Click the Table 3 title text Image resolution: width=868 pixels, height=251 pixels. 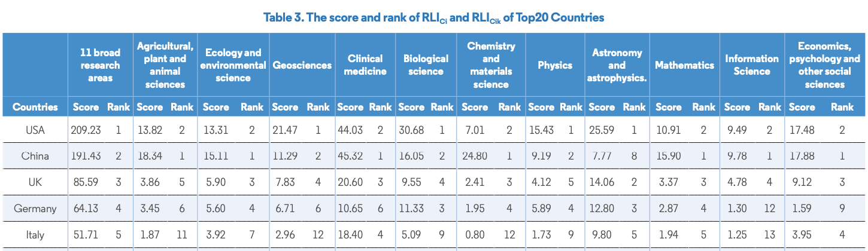433,17
